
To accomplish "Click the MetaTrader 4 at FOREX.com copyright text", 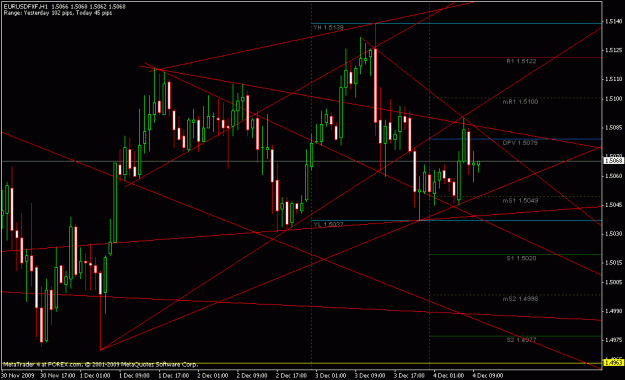I will click(x=100, y=364).
